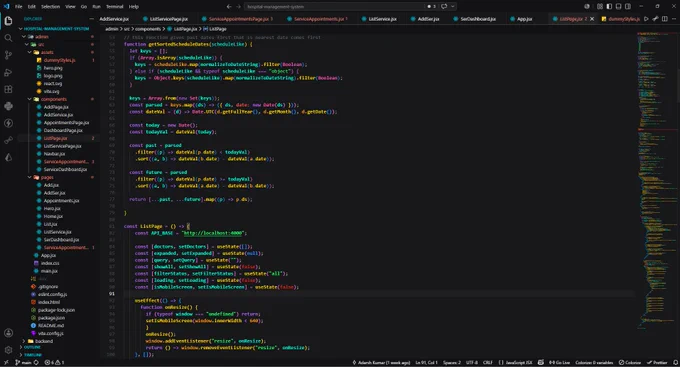Open Manage settings gear icon
The width and height of the screenshot is (680, 367).
point(8,350)
